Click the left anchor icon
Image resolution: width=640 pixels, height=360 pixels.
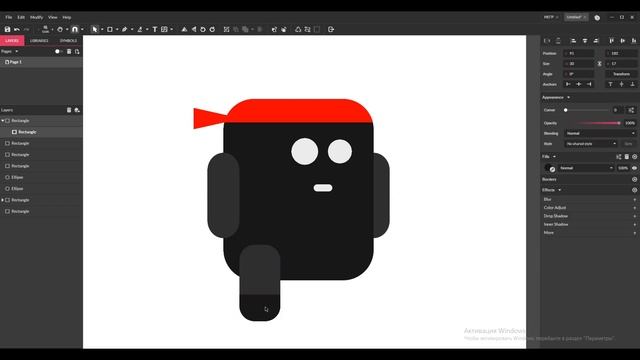[x=568, y=84]
